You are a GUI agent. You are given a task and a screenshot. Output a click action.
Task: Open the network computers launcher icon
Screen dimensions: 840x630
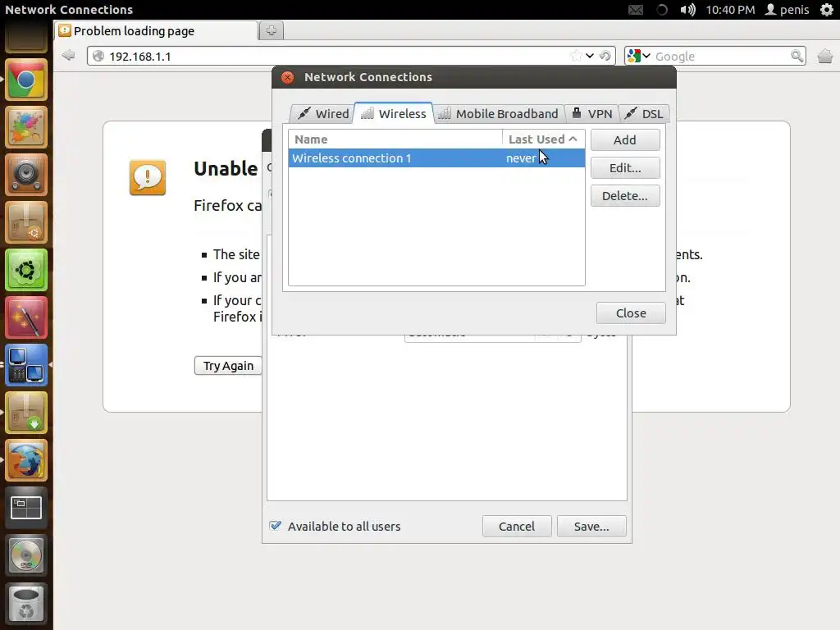tap(25, 365)
